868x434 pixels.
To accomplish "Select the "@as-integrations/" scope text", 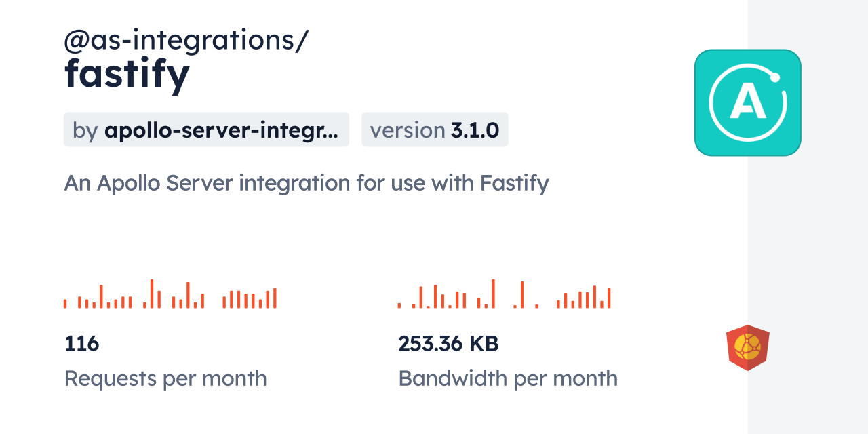I will (186, 41).
